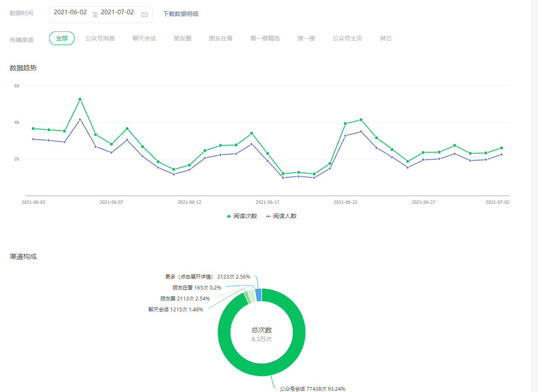Screen dimensions: 538x392
Task: Switch to 看一看精选 channel
Action: click(265, 38)
